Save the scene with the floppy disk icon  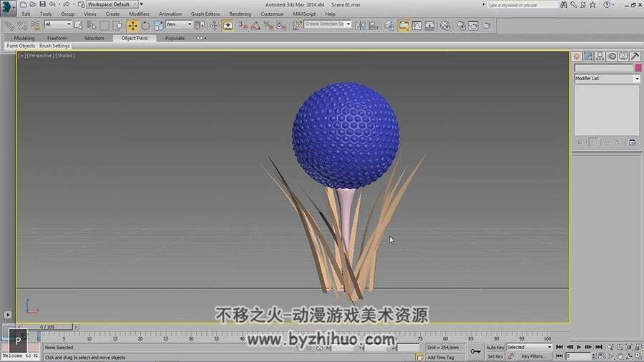(x=42, y=4)
